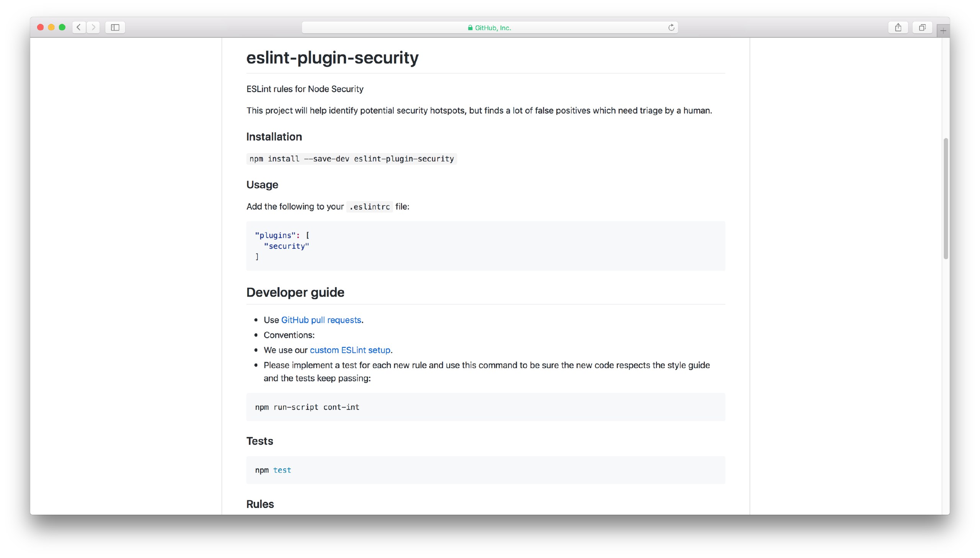Screen dimensions: 980x558
Task: Click the GitHub, Inc. address bar
Action: click(x=490, y=27)
